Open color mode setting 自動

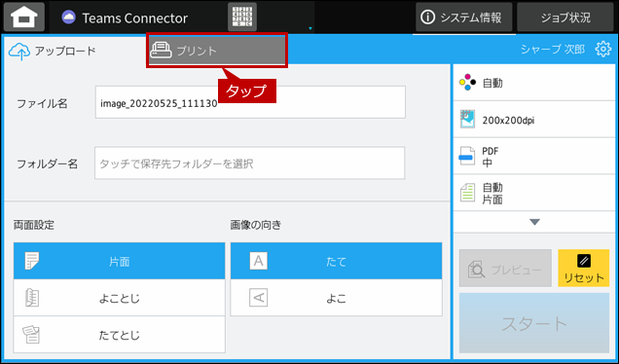534,83
